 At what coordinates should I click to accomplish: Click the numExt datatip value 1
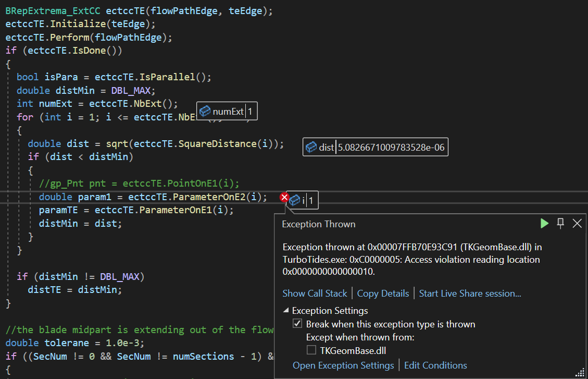point(251,111)
